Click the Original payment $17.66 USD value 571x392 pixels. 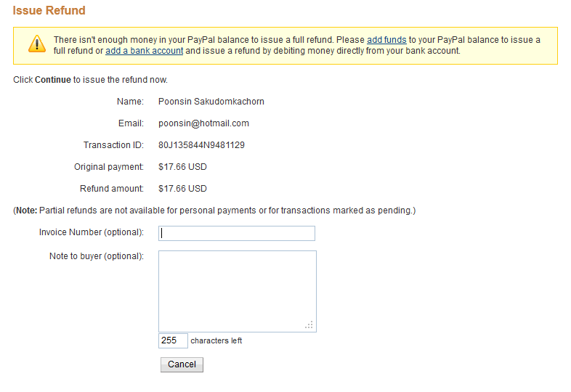(x=182, y=167)
